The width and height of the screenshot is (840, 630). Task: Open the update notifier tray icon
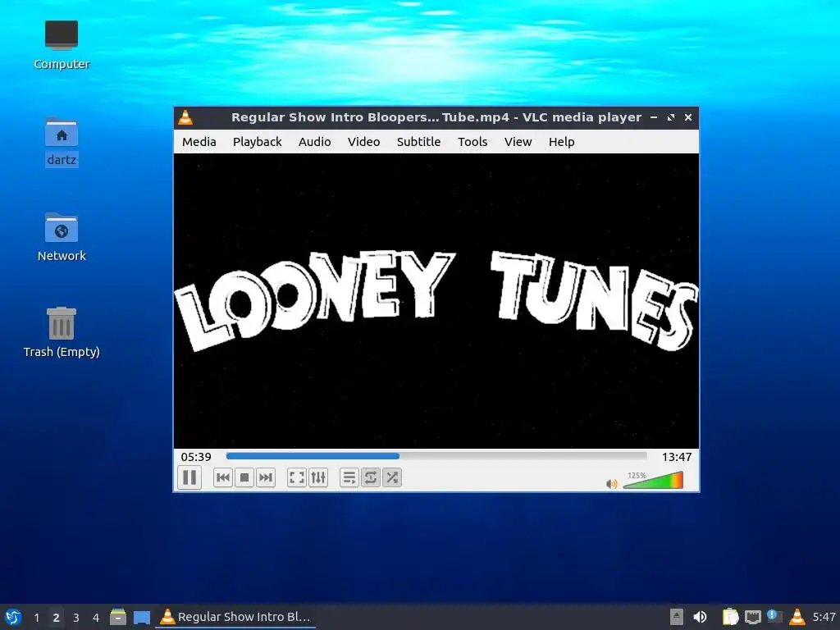pyautogui.click(x=774, y=616)
